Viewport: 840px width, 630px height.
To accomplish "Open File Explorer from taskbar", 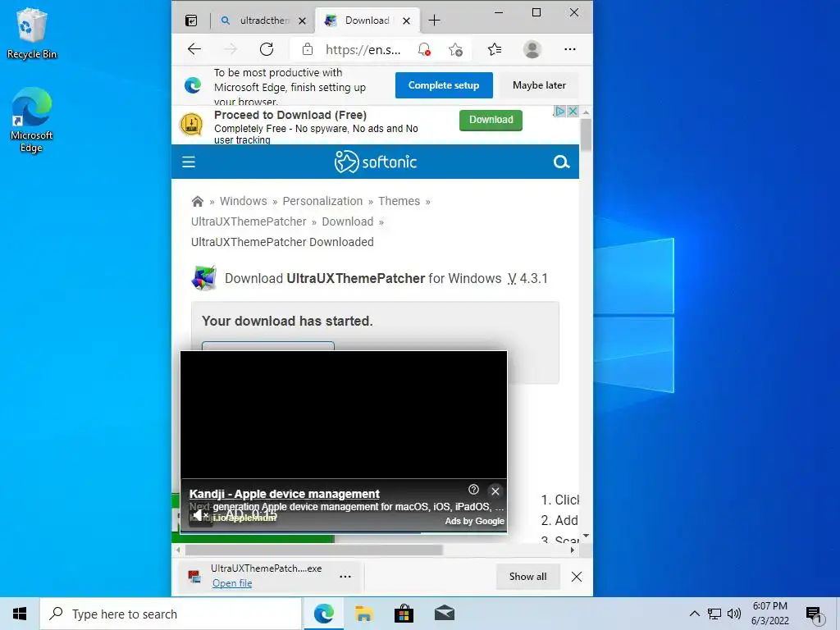I will click(x=363, y=614).
